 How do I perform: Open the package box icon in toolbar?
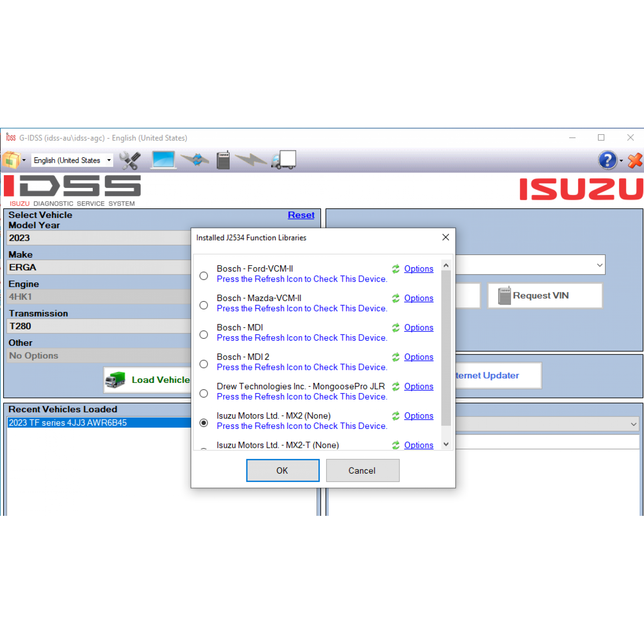(x=11, y=160)
